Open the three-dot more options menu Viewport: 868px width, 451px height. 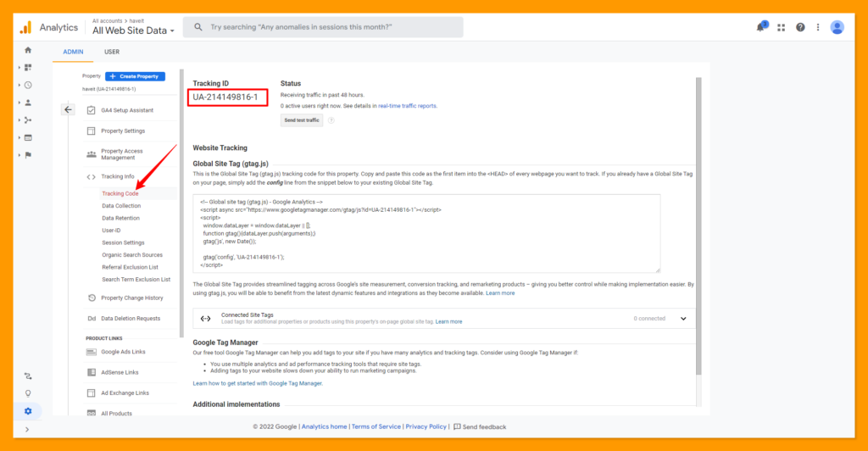pos(818,27)
